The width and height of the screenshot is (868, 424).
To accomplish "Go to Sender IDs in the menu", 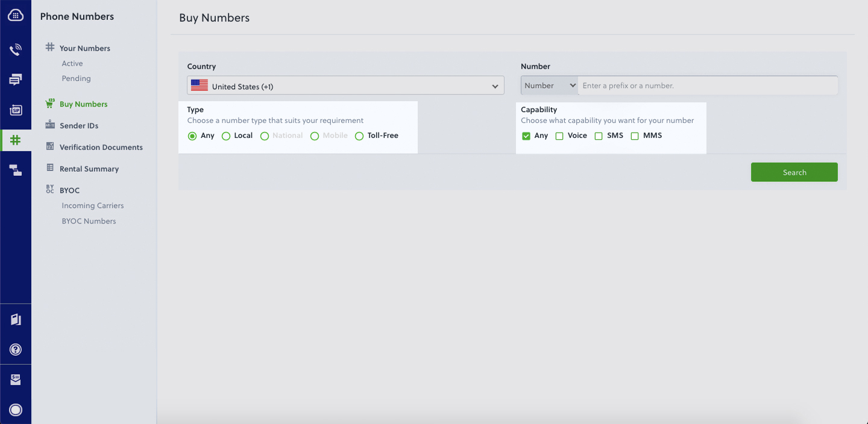I will pyautogui.click(x=79, y=126).
